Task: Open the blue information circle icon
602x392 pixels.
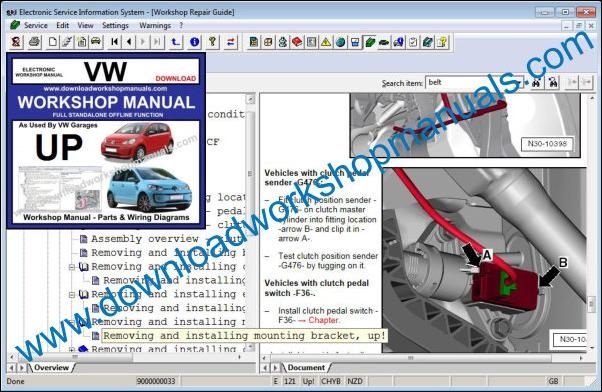Action: point(194,41)
